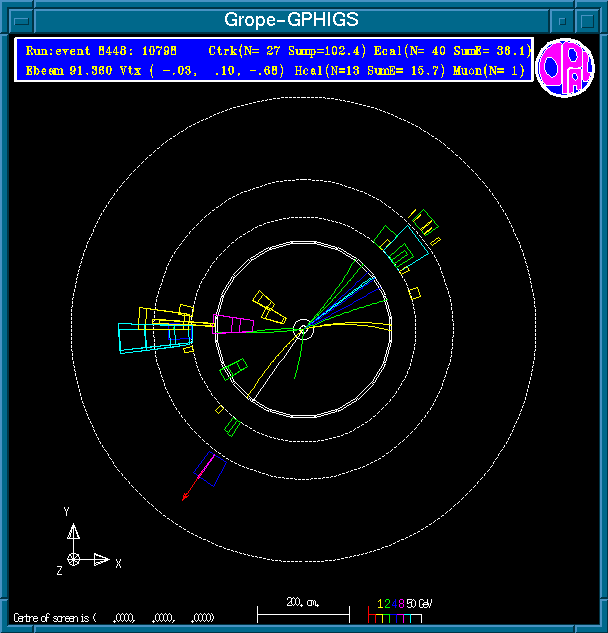Click the OPAL logo icon
608x633 pixels.
565,67
